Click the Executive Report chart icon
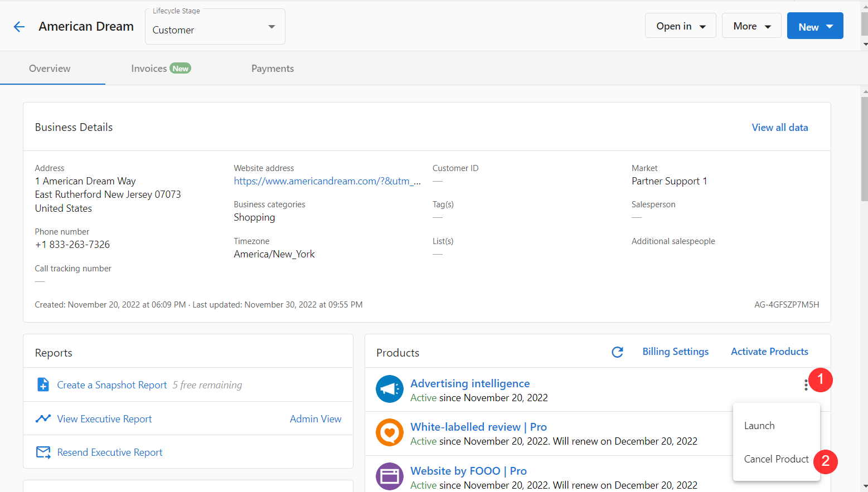This screenshot has height=492, width=868. [43, 418]
